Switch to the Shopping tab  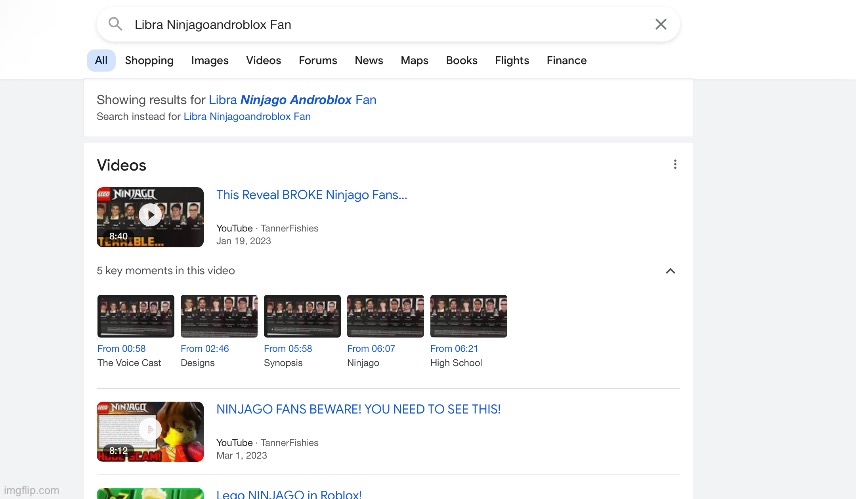point(149,60)
